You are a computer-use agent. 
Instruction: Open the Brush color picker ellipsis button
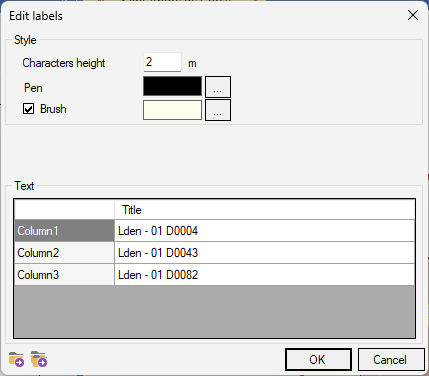[218, 110]
